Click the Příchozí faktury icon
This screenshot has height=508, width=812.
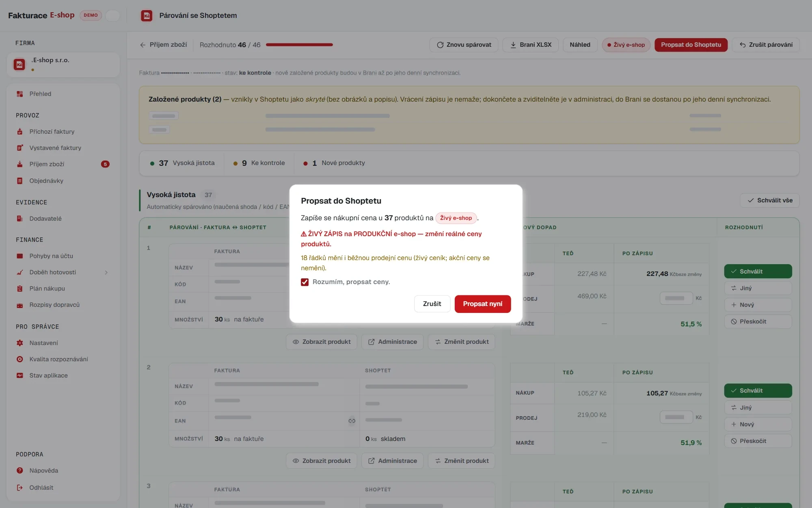19,132
